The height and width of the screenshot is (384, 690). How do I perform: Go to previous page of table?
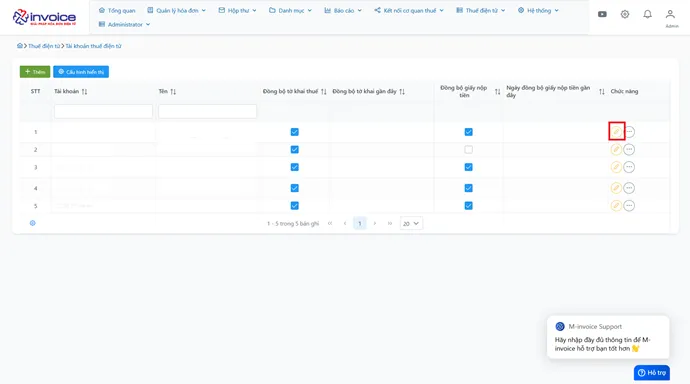345,223
